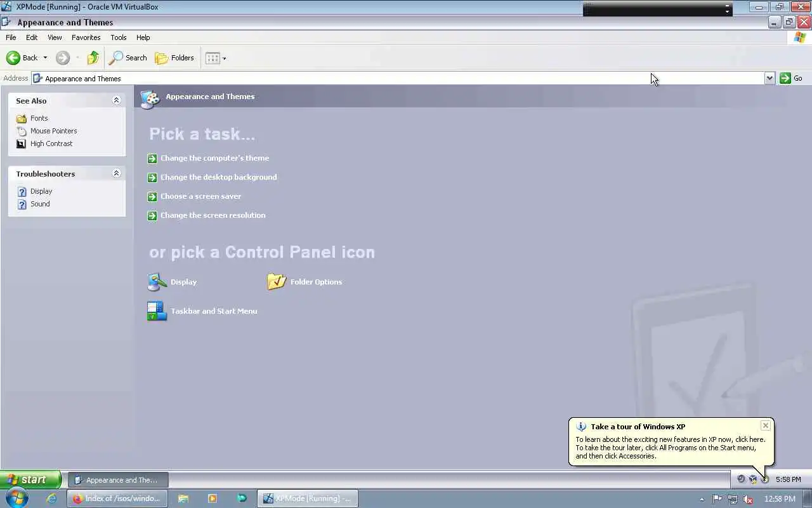
Task: Click the teal arrow app taskbar icon
Action: [242, 499]
